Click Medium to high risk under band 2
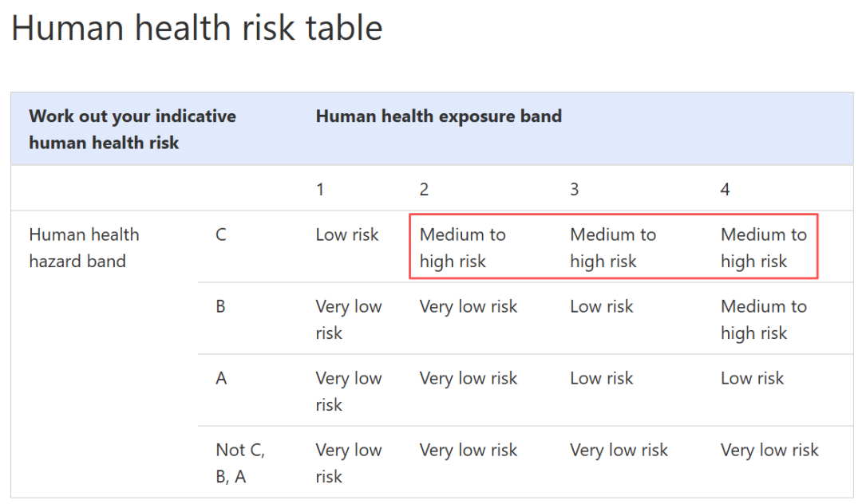Viewport: 862px width, 504px height. point(462,248)
